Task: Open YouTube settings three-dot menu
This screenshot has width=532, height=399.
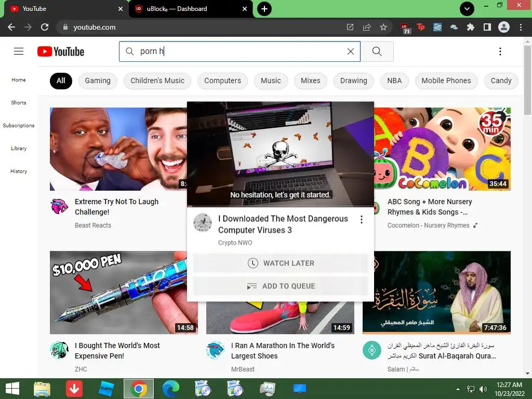Action: click(500, 51)
